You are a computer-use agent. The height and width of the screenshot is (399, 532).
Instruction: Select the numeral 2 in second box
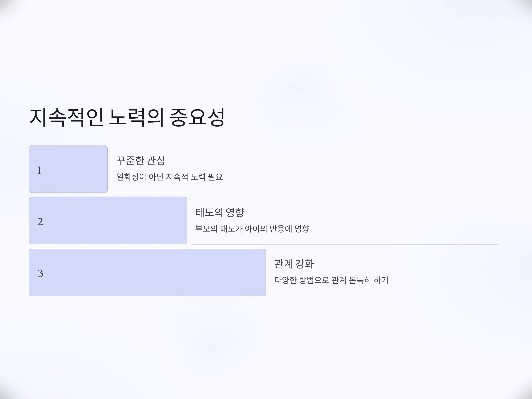tap(40, 221)
